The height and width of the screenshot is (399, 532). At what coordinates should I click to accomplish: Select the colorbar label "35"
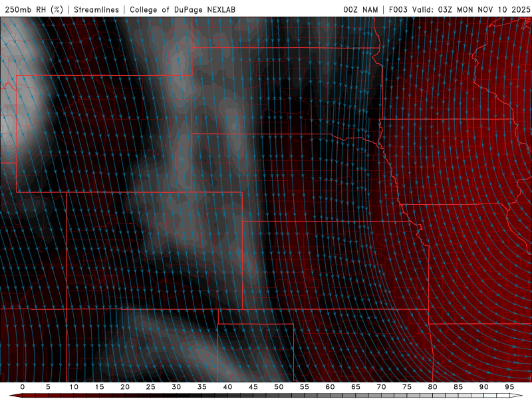click(x=202, y=387)
